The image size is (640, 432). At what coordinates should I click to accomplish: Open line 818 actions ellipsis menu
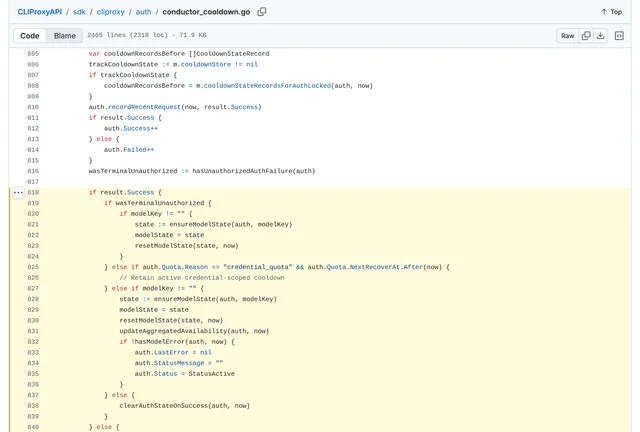click(x=18, y=192)
